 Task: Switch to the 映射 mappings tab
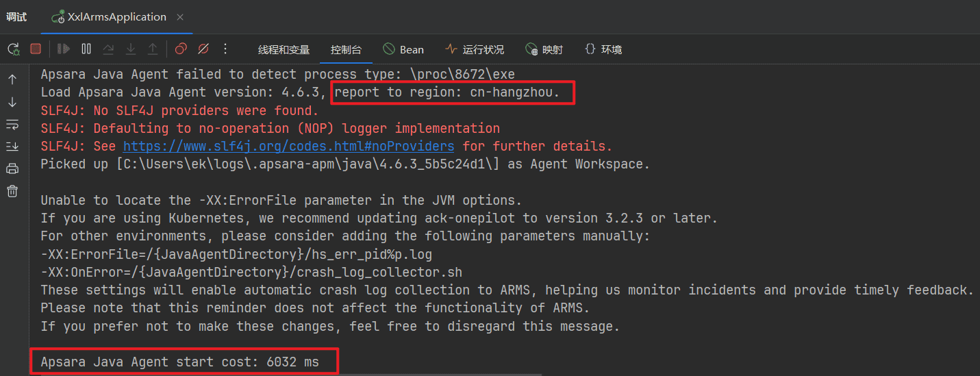[x=544, y=50]
